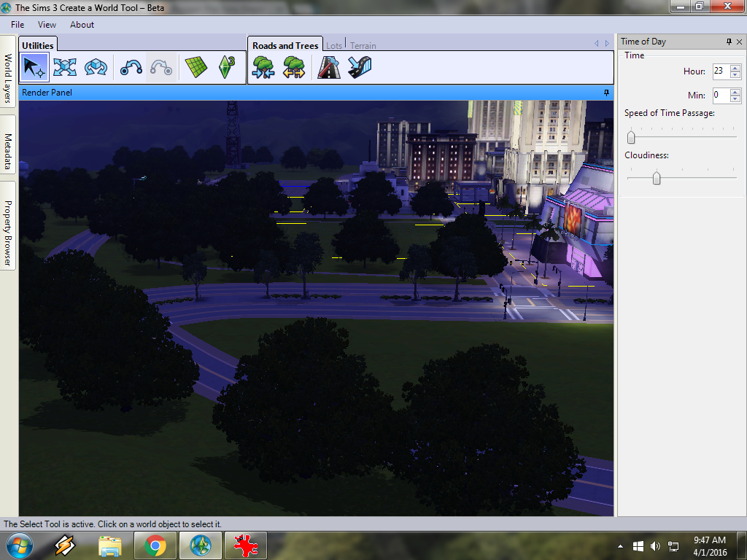Image resolution: width=747 pixels, height=560 pixels.
Task: Choose the Rotate object tool icon
Action: point(95,68)
